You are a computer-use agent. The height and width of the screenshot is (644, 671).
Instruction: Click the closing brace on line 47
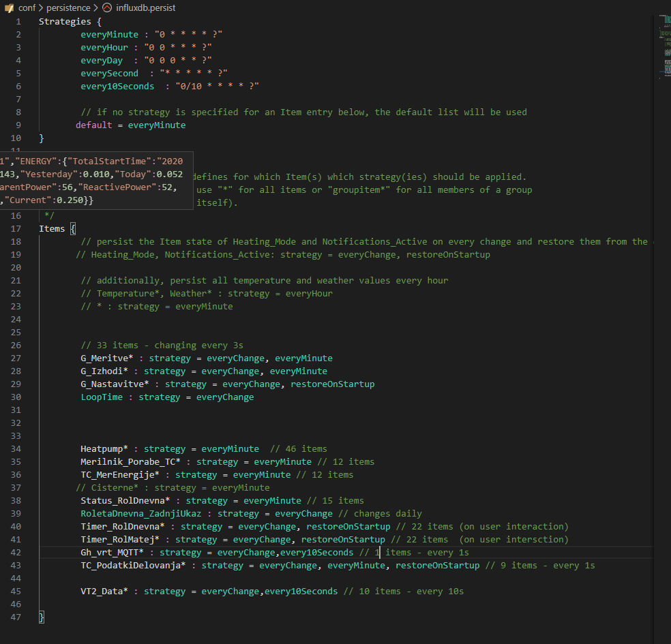[x=42, y=617]
